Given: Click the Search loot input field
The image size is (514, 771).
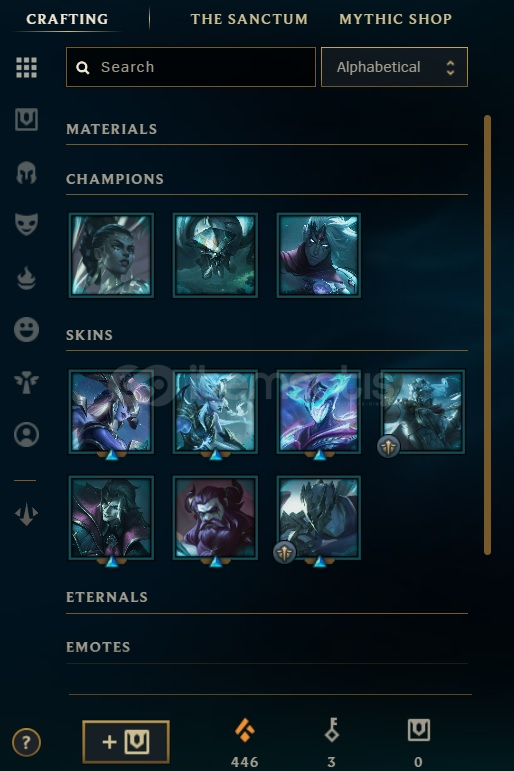Looking at the screenshot, I should click(x=191, y=67).
